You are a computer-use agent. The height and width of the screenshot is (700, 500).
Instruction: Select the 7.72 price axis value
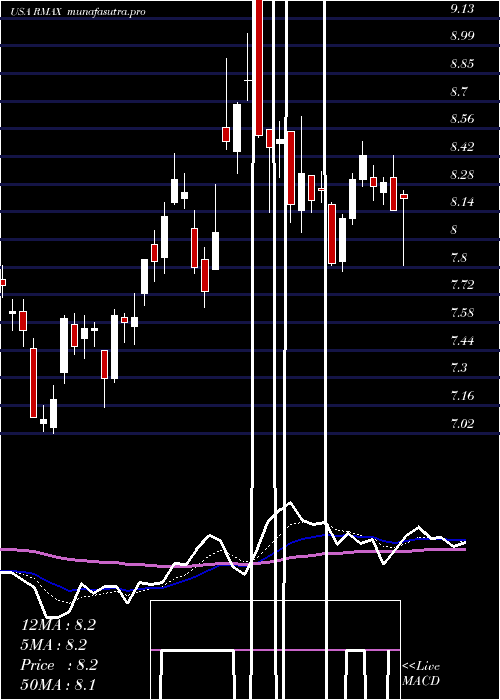coord(462,284)
